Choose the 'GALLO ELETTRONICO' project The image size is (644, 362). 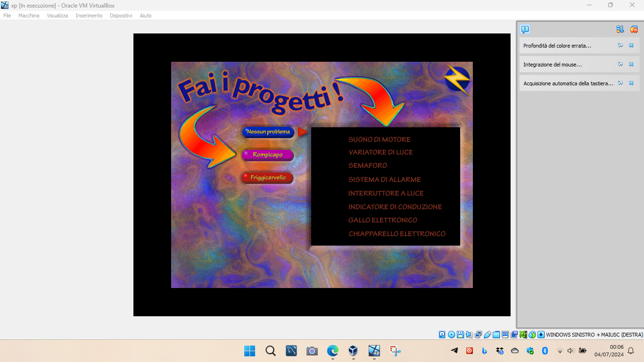[x=383, y=220]
